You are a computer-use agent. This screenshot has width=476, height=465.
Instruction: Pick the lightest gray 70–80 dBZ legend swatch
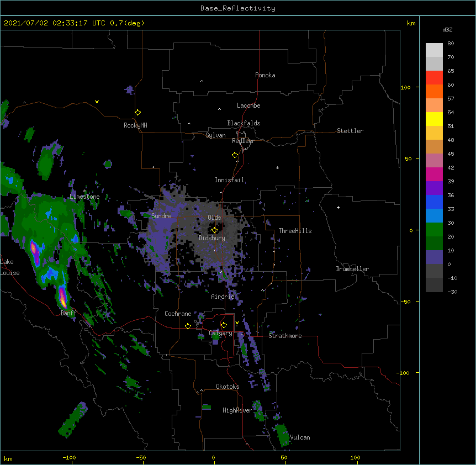pyautogui.click(x=434, y=50)
